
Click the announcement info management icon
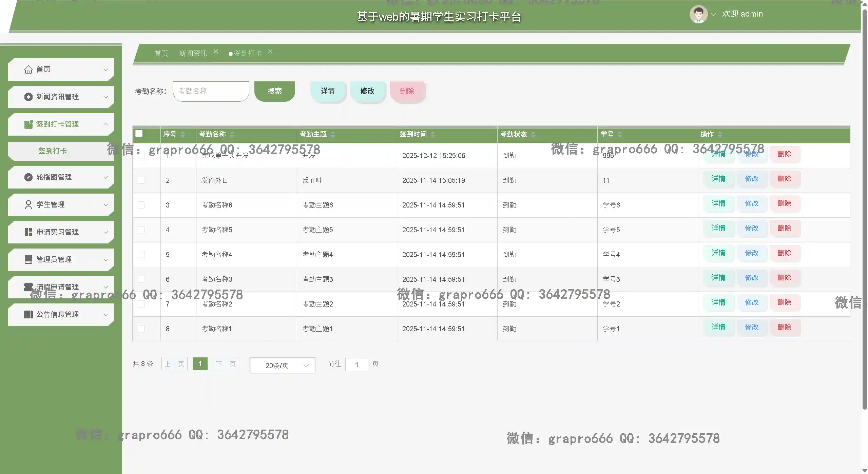coord(28,315)
